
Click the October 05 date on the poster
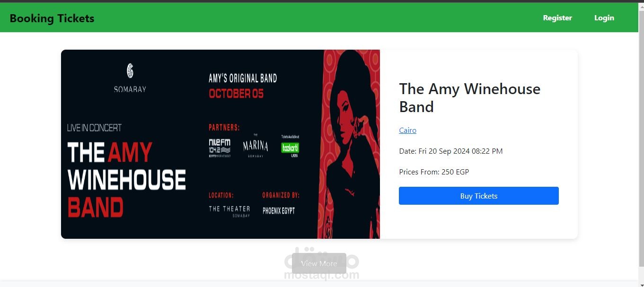click(236, 94)
